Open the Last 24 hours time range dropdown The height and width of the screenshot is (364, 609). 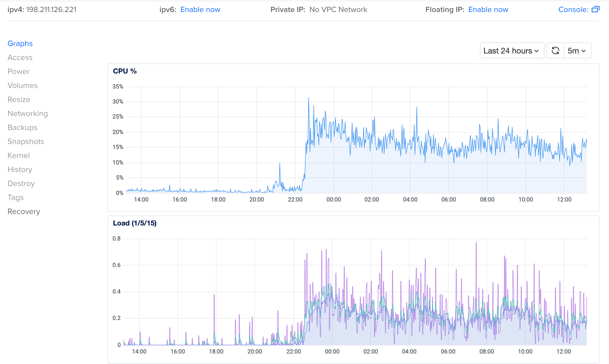click(512, 51)
